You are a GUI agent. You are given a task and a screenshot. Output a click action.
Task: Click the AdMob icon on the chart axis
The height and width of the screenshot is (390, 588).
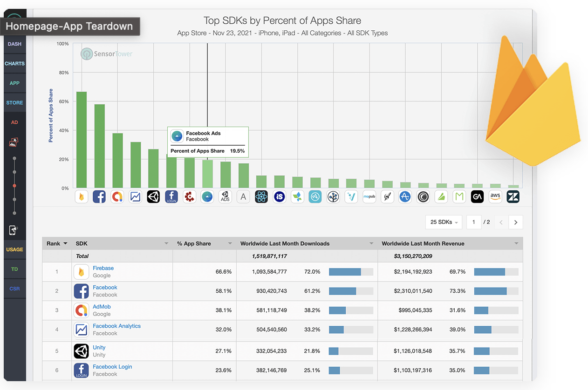click(x=117, y=197)
